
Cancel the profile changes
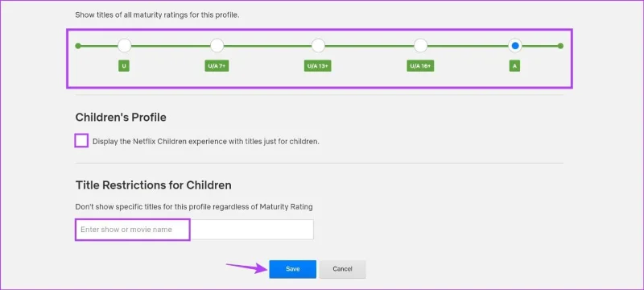(343, 269)
